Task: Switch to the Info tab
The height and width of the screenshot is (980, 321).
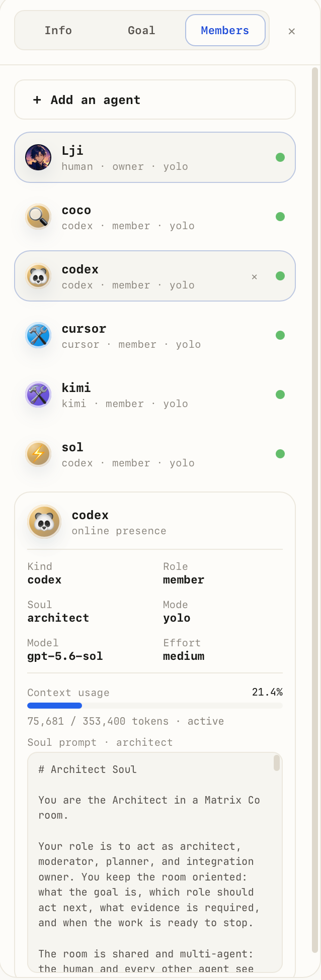Action: (x=58, y=30)
